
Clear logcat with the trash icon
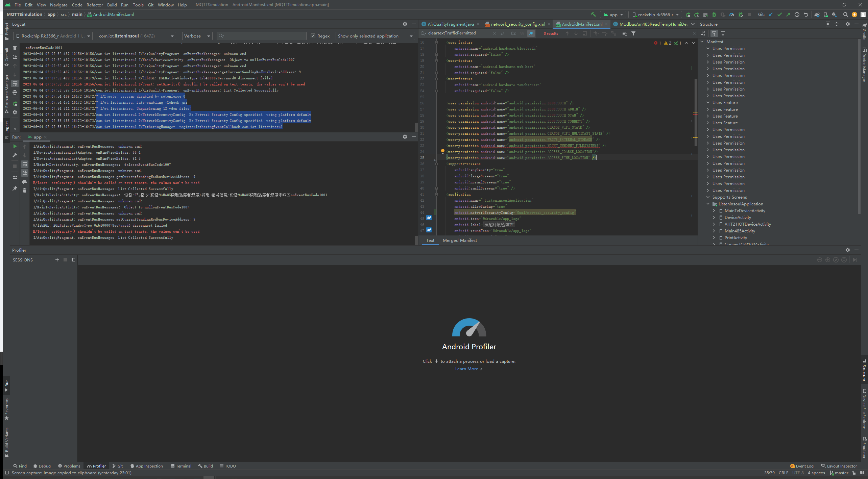[x=15, y=48]
